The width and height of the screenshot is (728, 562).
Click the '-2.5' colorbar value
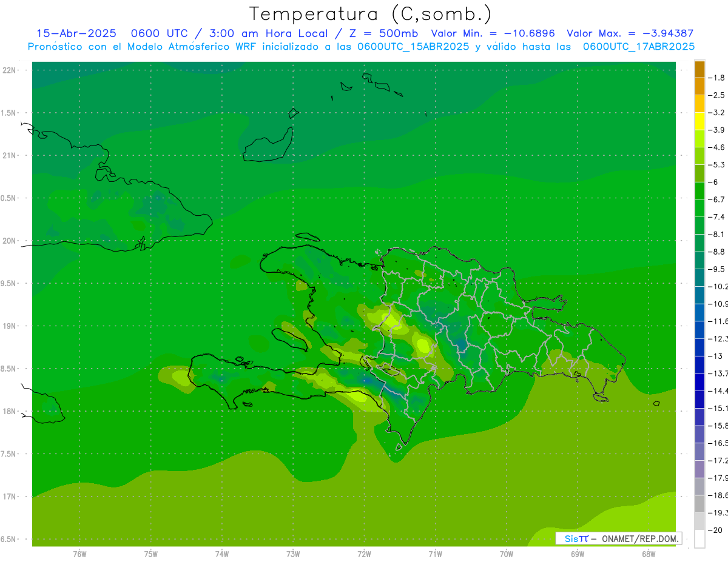click(716, 95)
